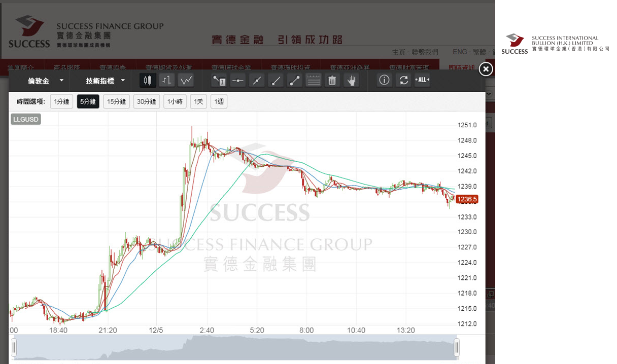Image resolution: width=617 pixels, height=364 pixels.
Task: Select the 1小時 time interval
Action: point(175,101)
